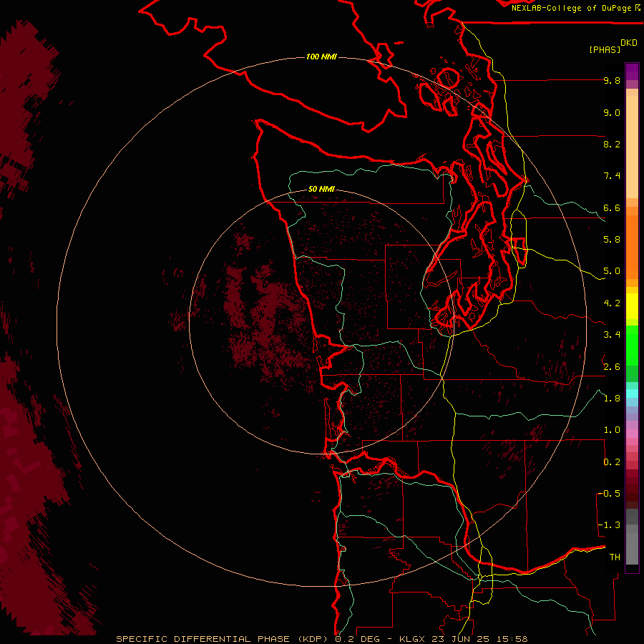Click the 0.2 DEG elevation angle text
644x644 pixels.
click(x=358, y=639)
